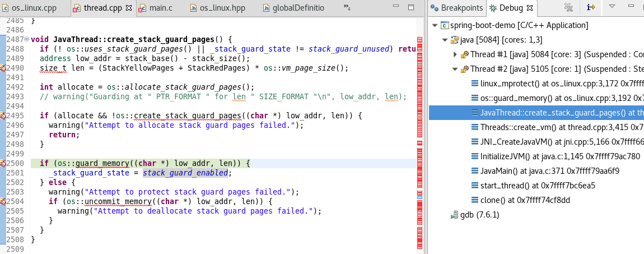Click stack frame icon beside start_thread()
The image size is (644, 254).
point(474,186)
